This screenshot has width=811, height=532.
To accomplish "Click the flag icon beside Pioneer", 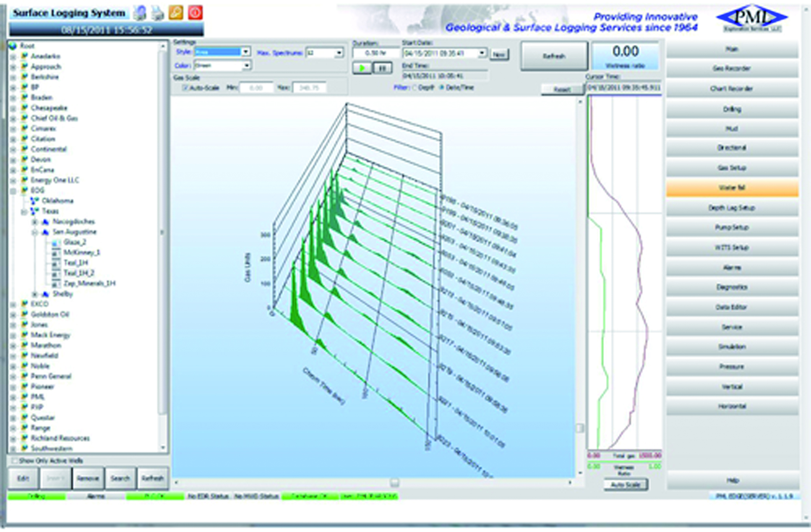I will [25, 386].
